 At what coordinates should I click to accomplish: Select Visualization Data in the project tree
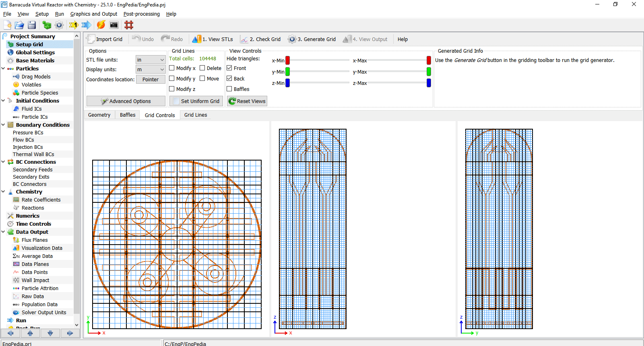coord(42,248)
